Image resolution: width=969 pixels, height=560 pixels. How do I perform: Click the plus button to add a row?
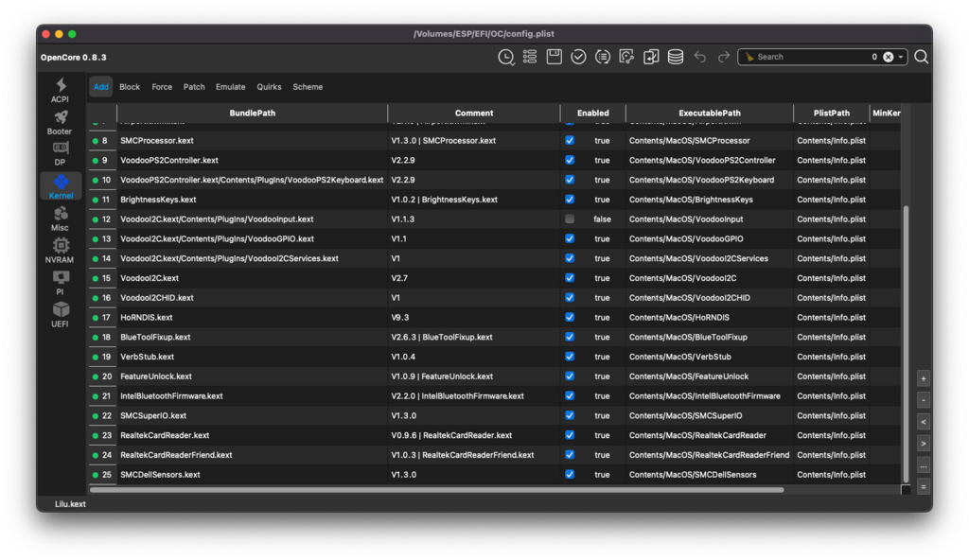(924, 378)
